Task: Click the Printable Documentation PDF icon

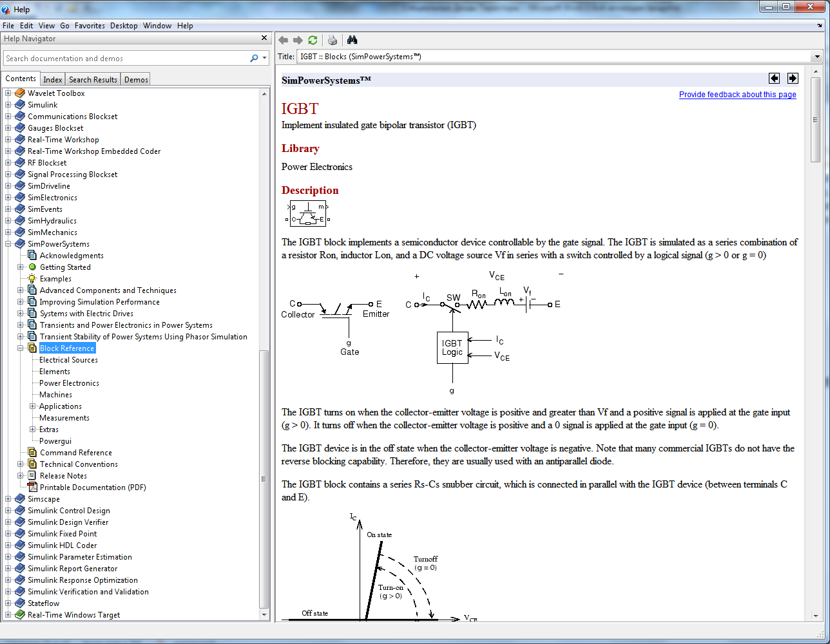Action: [32, 488]
